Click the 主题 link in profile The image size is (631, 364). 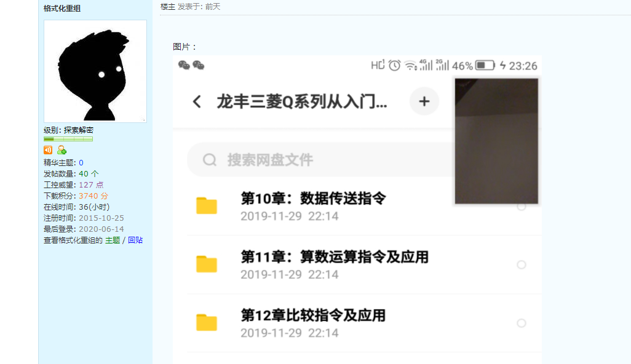click(x=112, y=240)
